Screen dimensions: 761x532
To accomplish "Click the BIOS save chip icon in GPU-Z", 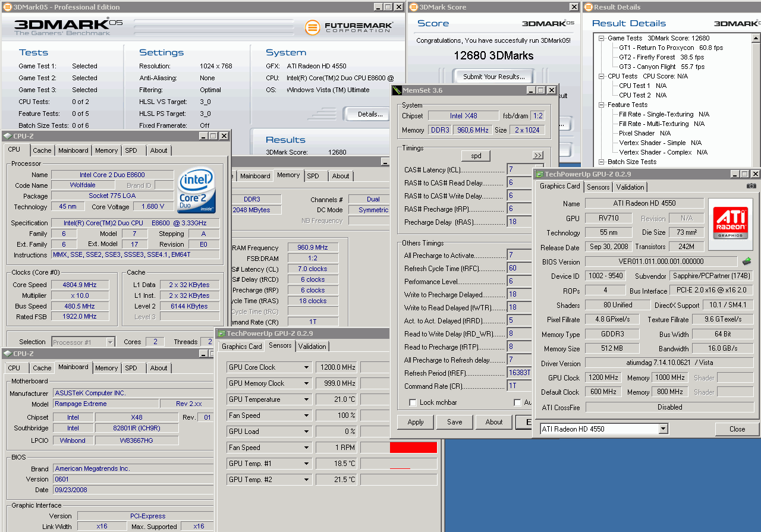I will [x=747, y=261].
